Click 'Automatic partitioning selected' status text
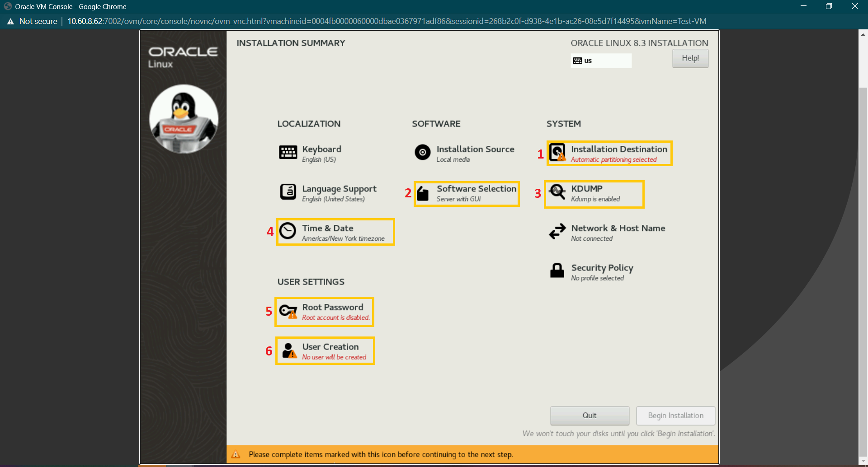 click(613, 159)
